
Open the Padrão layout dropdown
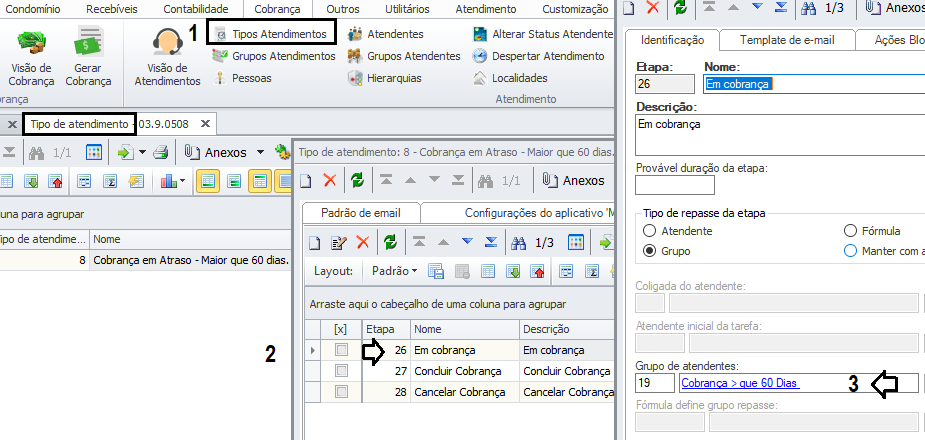point(394,271)
